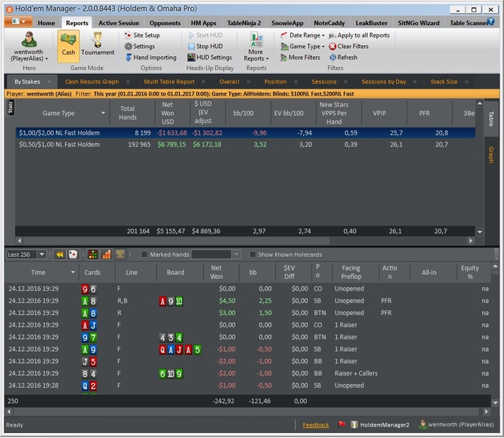Click the stats grid horizontal scrollbar
504x438 pixels.
click(177, 240)
